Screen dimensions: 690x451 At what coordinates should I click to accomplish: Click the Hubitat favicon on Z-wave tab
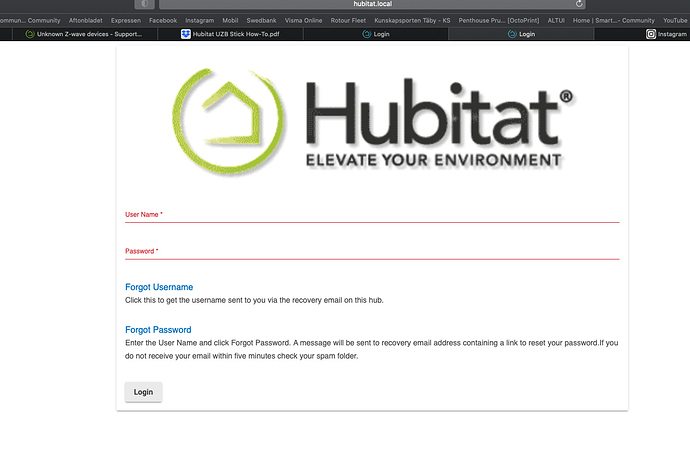(x=30, y=34)
